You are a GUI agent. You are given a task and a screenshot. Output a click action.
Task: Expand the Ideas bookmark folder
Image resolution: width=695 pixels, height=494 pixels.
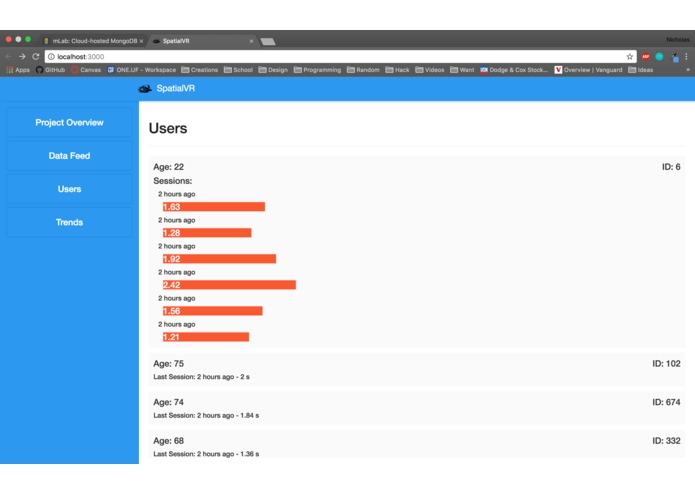640,70
